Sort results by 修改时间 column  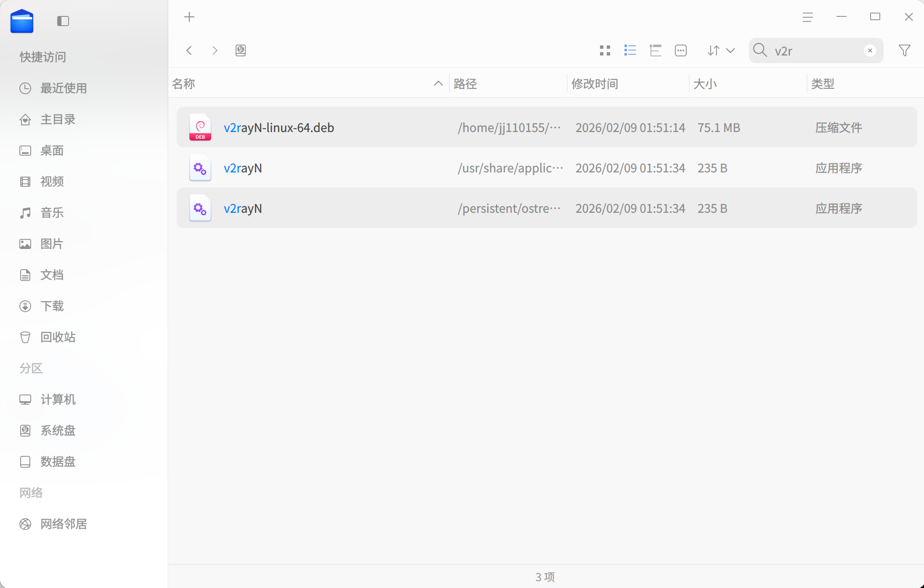coord(595,84)
